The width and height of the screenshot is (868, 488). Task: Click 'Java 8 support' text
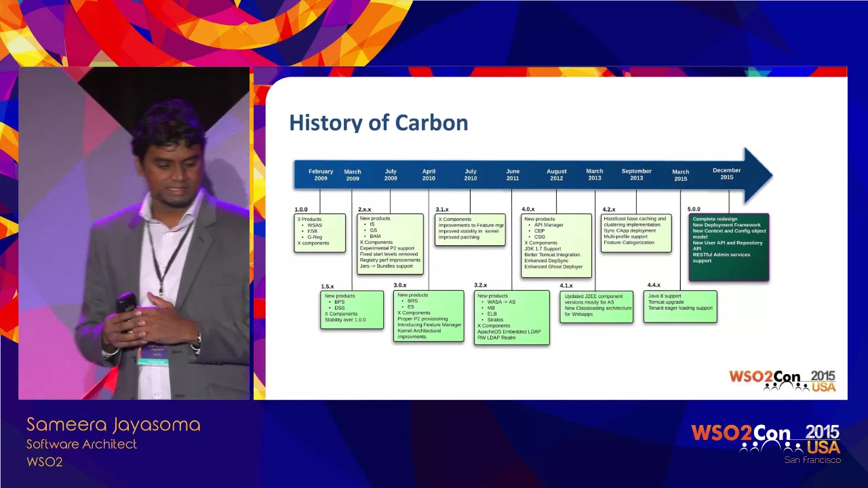[665, 296]
